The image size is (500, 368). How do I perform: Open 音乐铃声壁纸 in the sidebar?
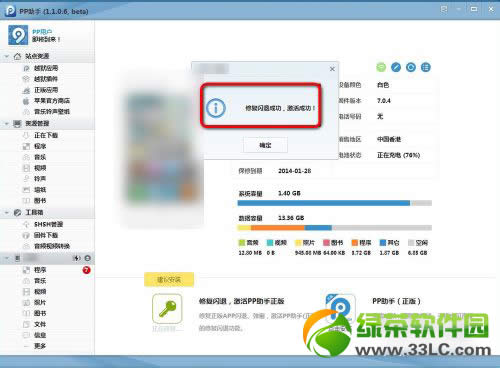point(52,112)
